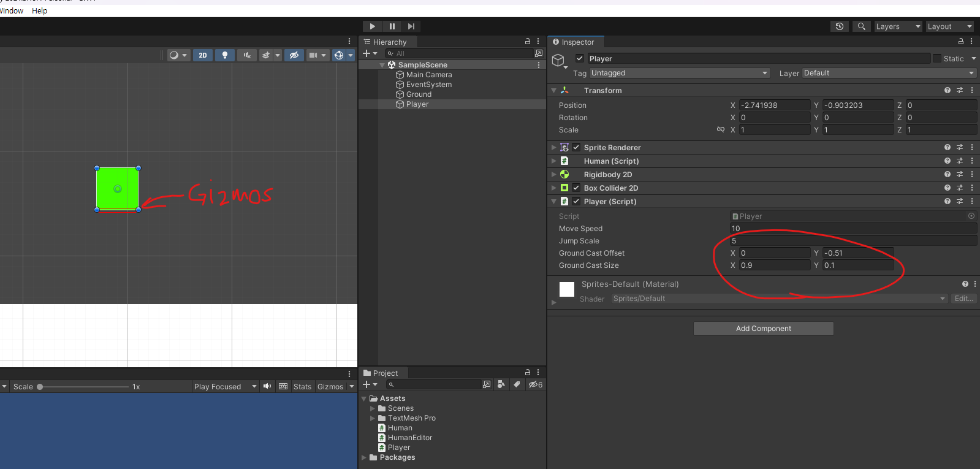Toggle Player object active checkbox

[580, 58]
